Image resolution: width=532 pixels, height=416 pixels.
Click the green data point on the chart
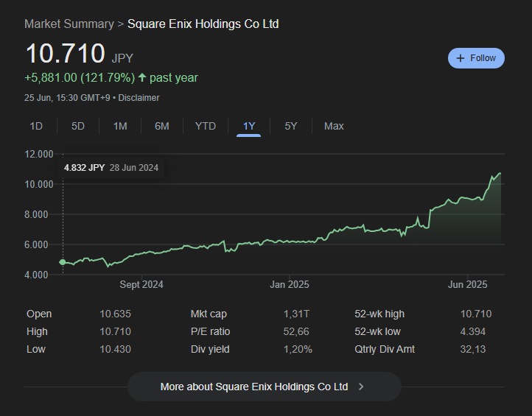click(x=63, y=262)
